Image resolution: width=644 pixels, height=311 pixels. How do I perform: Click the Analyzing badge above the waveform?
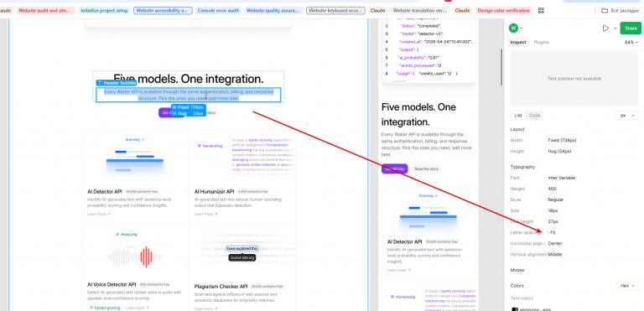tap(127, 234)
